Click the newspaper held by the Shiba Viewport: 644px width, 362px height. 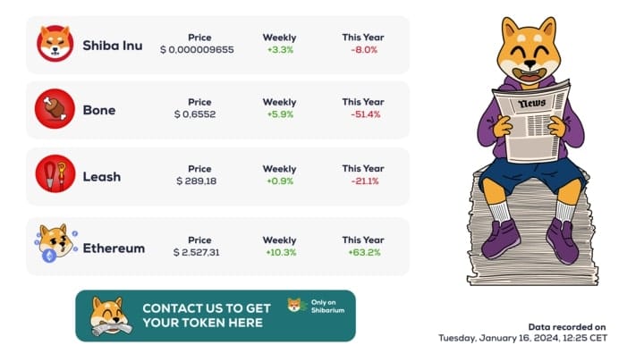tap(534, 119)
